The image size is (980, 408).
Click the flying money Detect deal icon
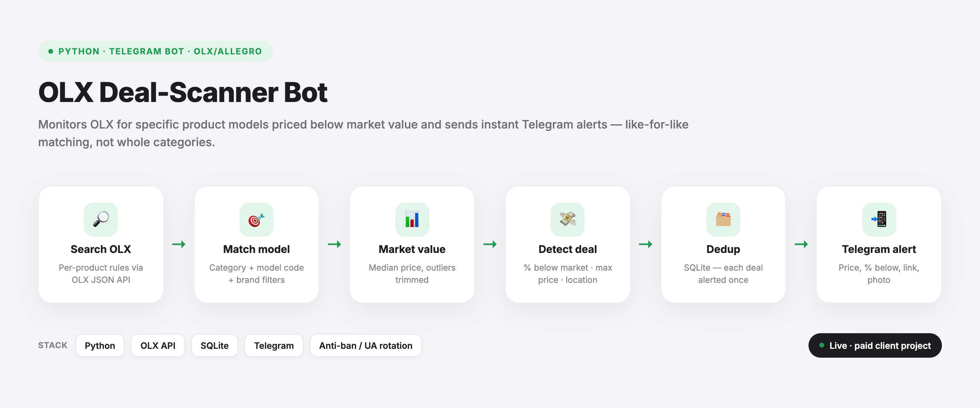[x=568, y=219]
